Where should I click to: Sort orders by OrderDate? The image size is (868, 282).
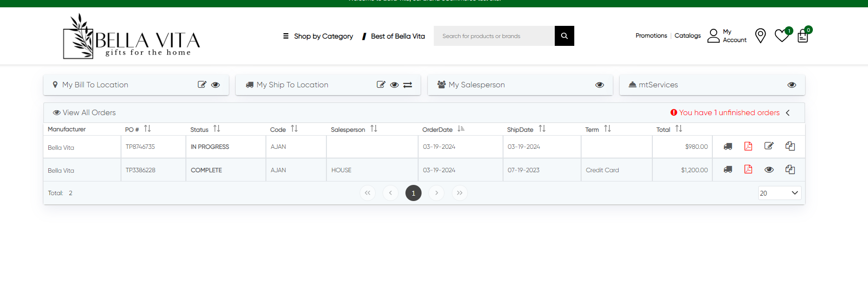[461, 129]
